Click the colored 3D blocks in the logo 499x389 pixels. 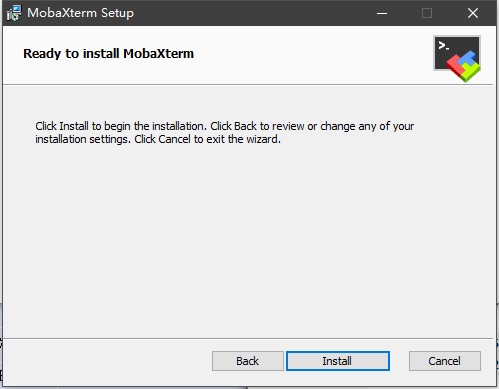coord(464,66)
